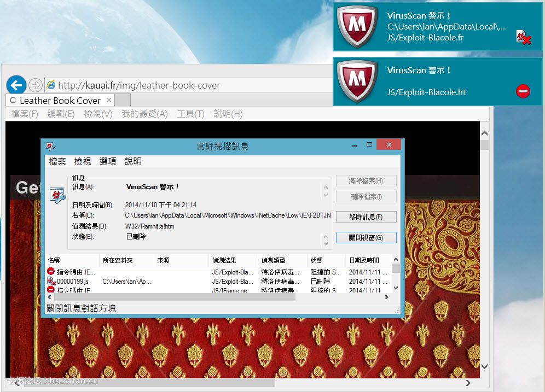Click the 關閉視窗(G) button
Screen dimensions: 545x392
pos(366,238)
